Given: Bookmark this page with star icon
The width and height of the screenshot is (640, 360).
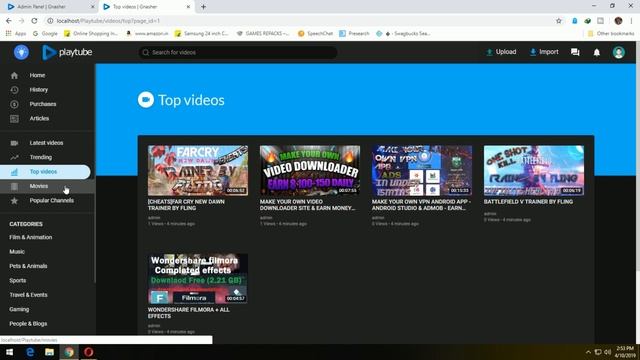Looking at the screenshot, I should [559, 21].
